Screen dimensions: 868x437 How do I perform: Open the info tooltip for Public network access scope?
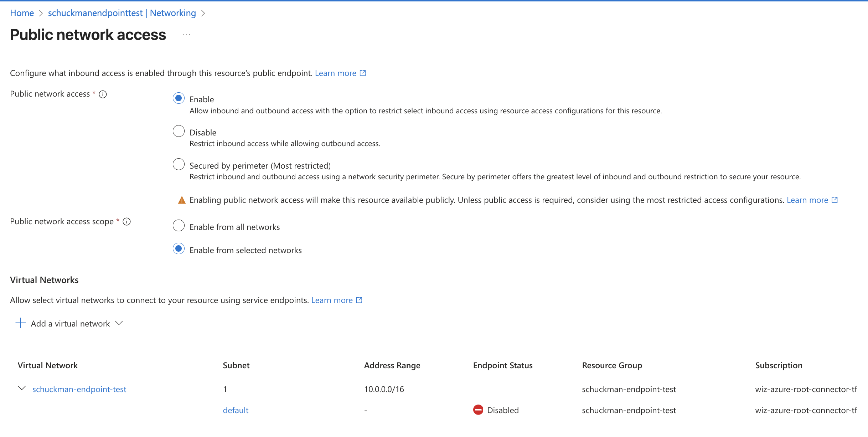coord(126,221)
